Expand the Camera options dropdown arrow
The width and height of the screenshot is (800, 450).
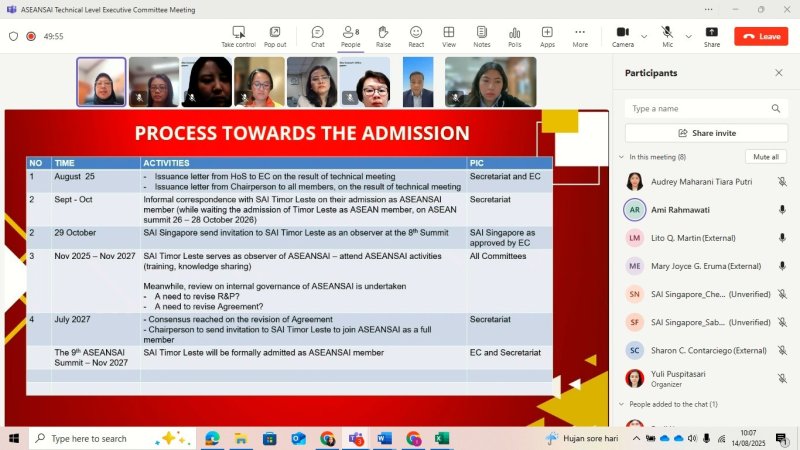pyautogui.click(x=644, y=36)
